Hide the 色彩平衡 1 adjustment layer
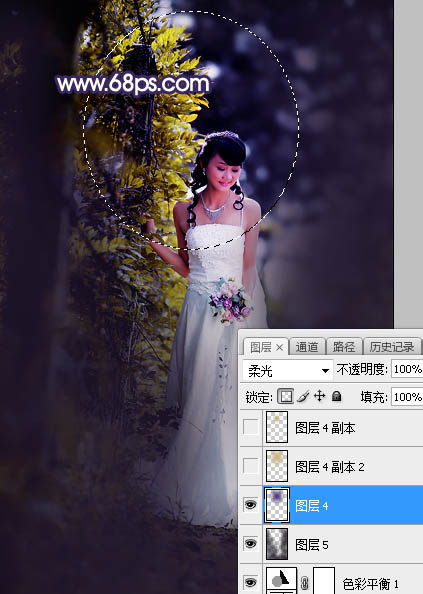The width and height of the screenshot is (423, 594). coord(250,582)
